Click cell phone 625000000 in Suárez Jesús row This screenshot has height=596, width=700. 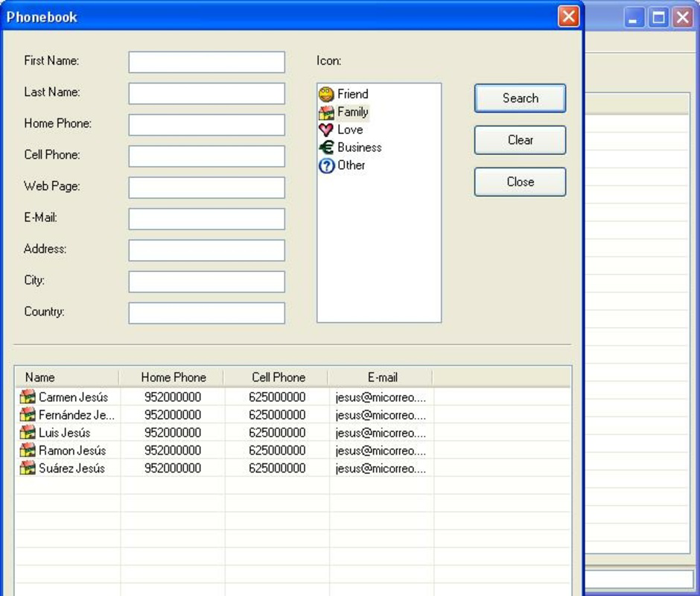tap(277, 468)
